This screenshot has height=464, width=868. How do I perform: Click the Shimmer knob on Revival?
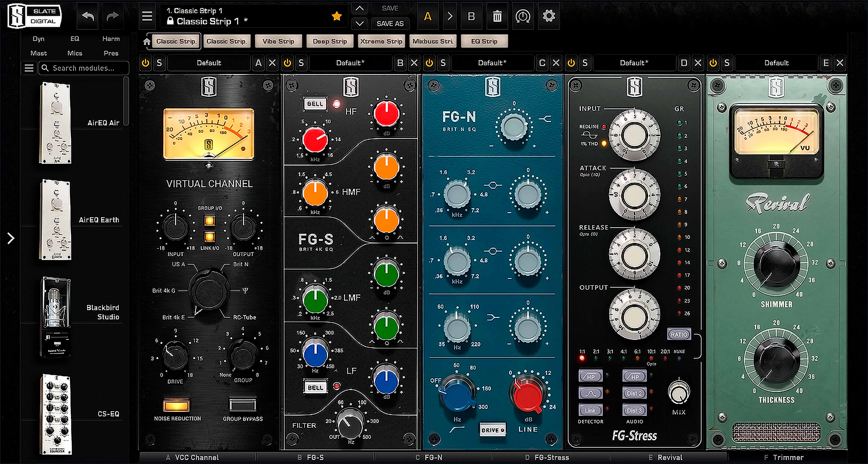[x=776, y=264]
